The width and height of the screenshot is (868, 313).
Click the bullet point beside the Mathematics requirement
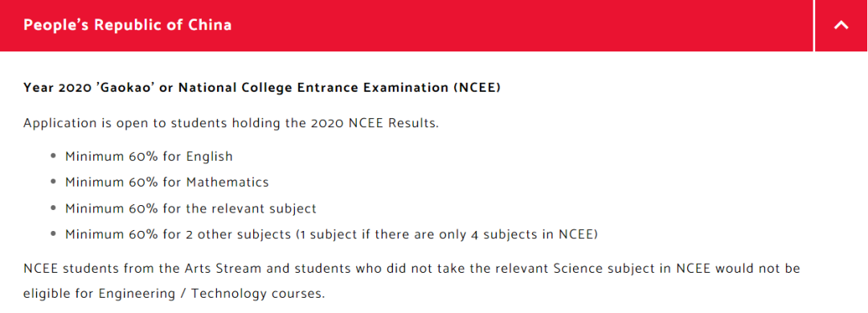[x=53, y=183]
